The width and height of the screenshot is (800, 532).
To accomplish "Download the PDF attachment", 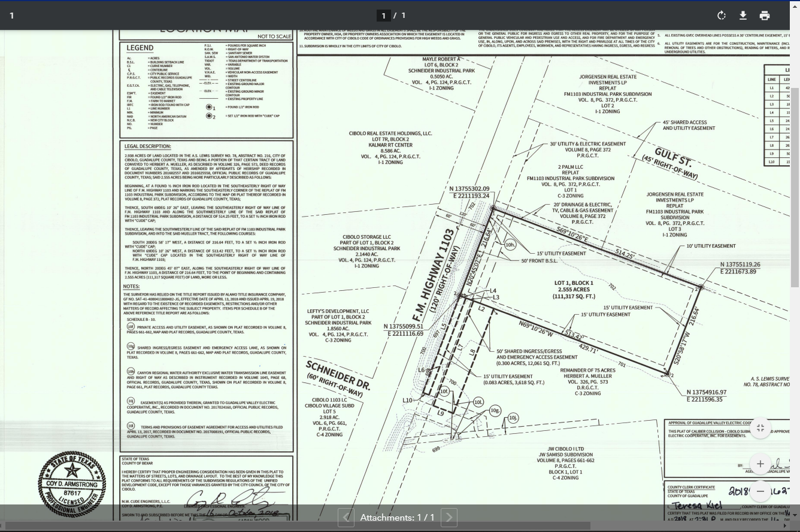I will (x=743, y=16).
